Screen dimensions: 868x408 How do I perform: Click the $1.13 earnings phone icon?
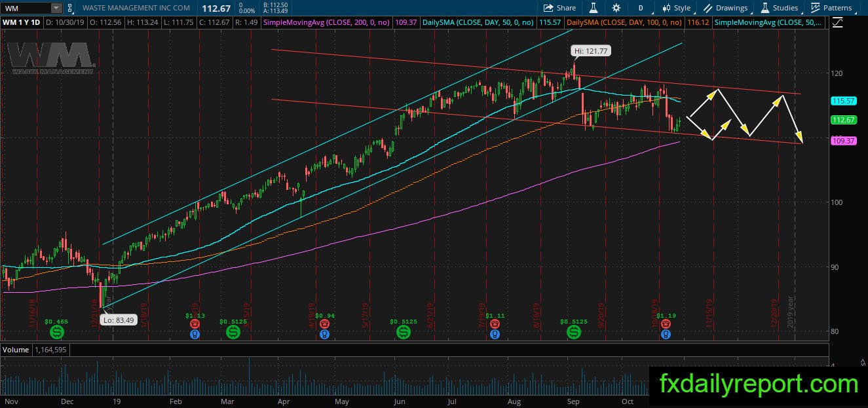click(x=195, y=324)
